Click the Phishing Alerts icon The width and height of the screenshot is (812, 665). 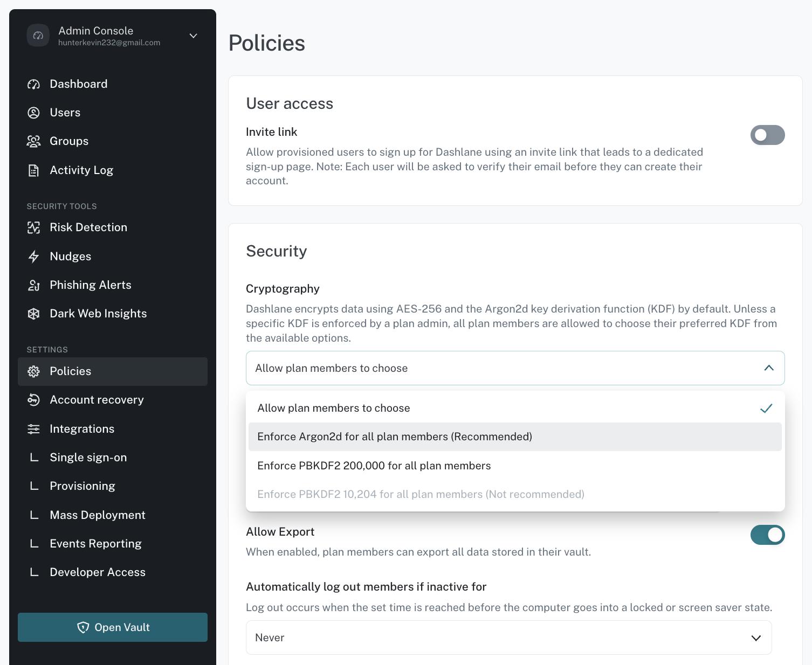point(33,285)
